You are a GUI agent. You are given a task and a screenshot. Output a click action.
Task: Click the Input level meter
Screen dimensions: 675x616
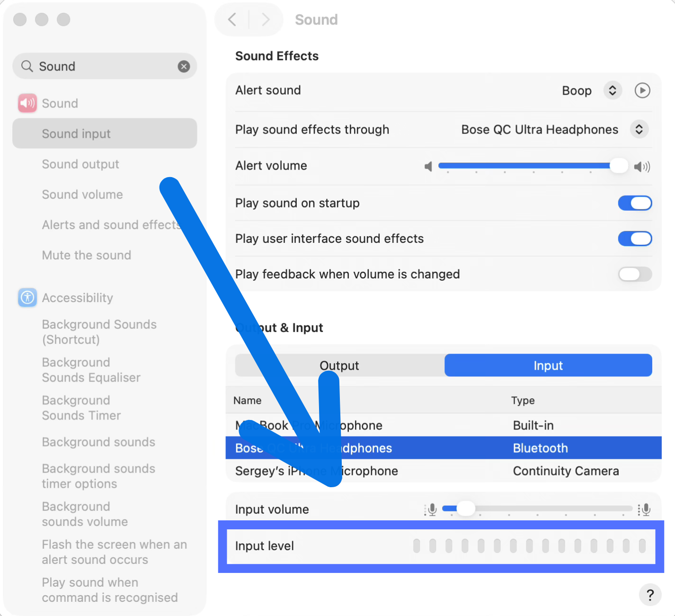pyautogui.click(x=529, y=546)
